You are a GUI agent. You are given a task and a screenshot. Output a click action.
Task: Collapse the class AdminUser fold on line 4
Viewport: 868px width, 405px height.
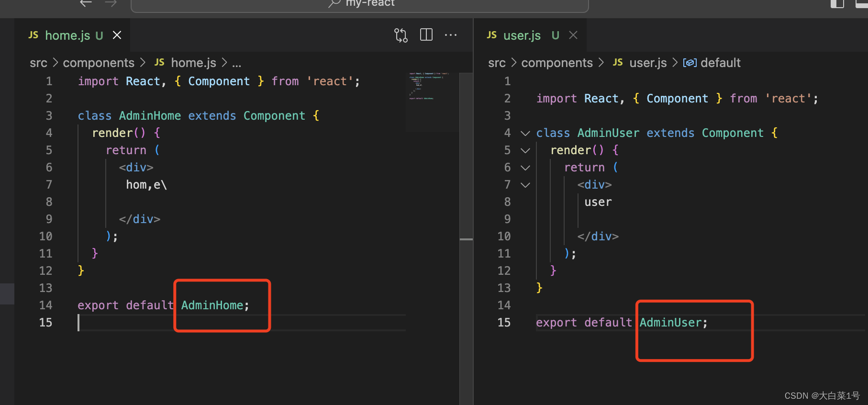[x=525, y=133]
